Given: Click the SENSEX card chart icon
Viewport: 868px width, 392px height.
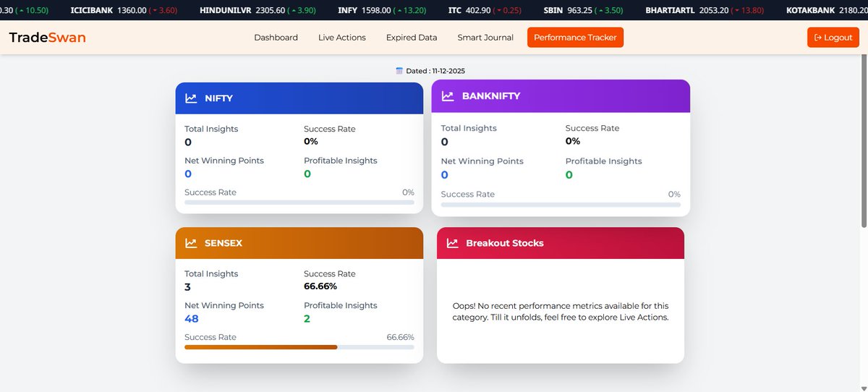Looking at the screenshot, I should pos(191,243).
